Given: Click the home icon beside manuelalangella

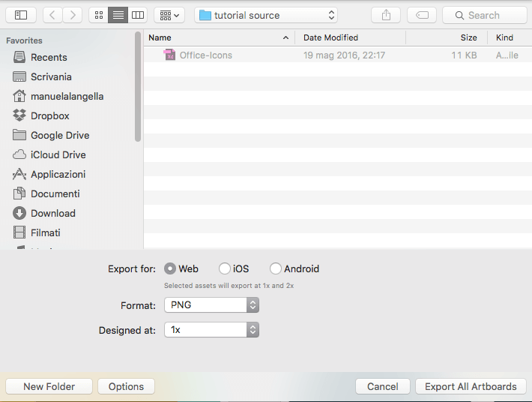Looking at the screenshot, I should (19, 96).
